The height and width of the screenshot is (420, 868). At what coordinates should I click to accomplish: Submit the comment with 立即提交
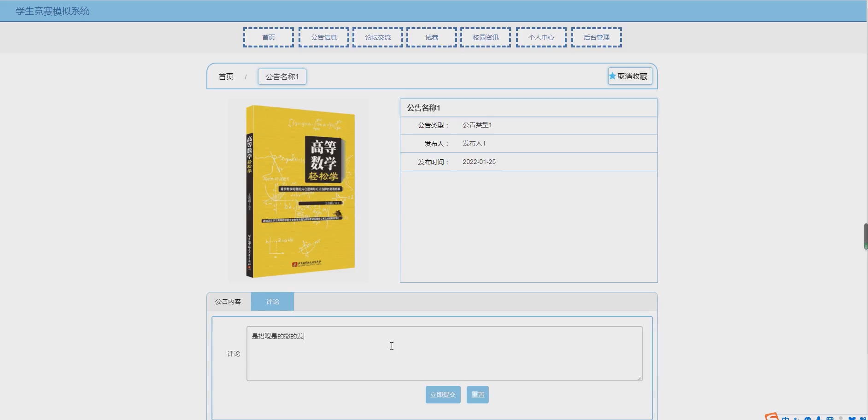coord(443,395)
